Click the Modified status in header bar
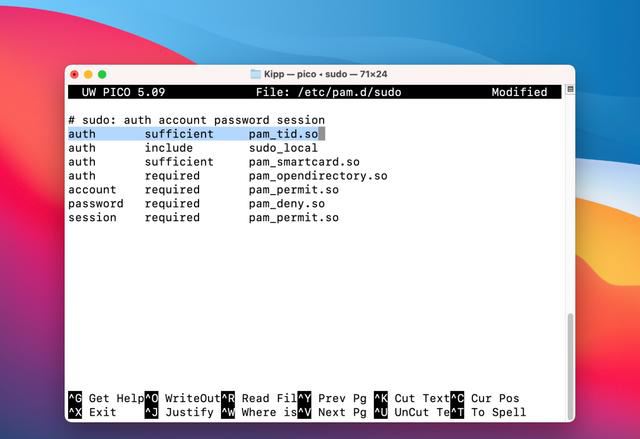The height and width of the screenshot is (439, 640). 519,92
